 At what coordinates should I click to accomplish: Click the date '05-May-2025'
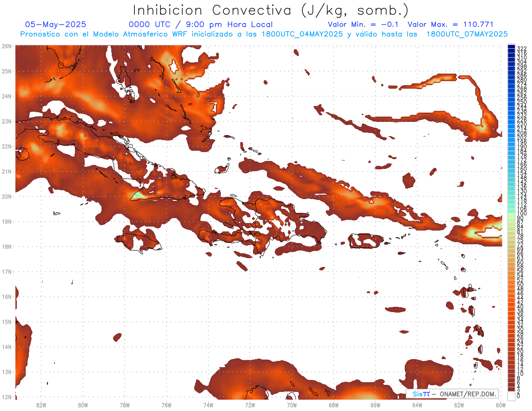(56, 24)
